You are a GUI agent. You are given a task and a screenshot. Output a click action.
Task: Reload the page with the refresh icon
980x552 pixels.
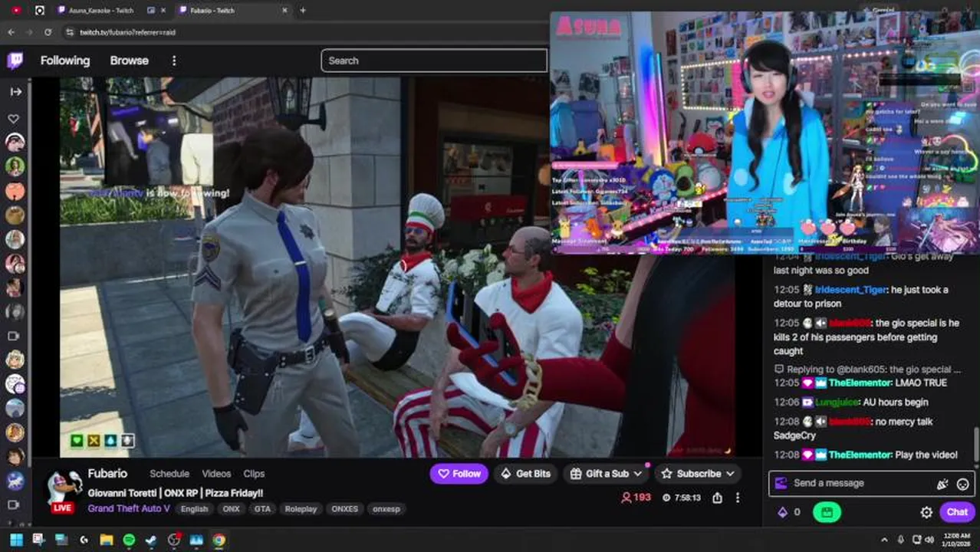(x=48, y=32)
